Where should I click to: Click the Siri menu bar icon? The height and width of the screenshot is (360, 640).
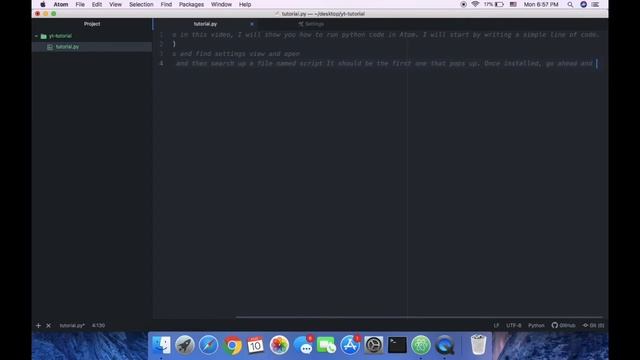[x=584, y=4]
